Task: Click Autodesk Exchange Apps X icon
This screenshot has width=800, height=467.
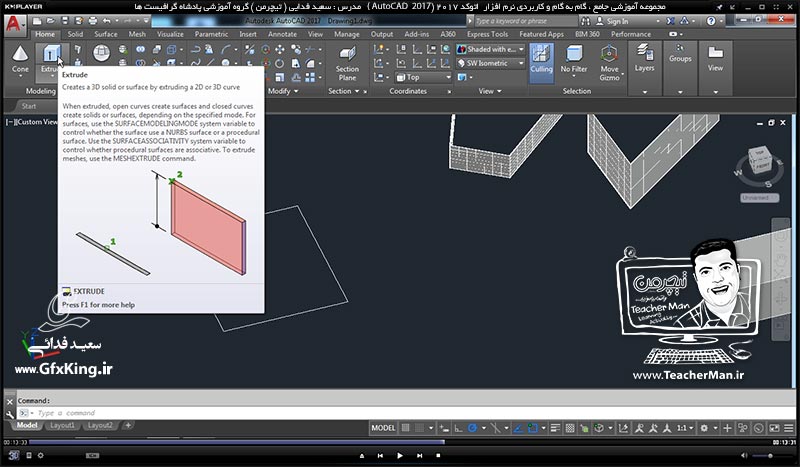Action: coord(670,21)
